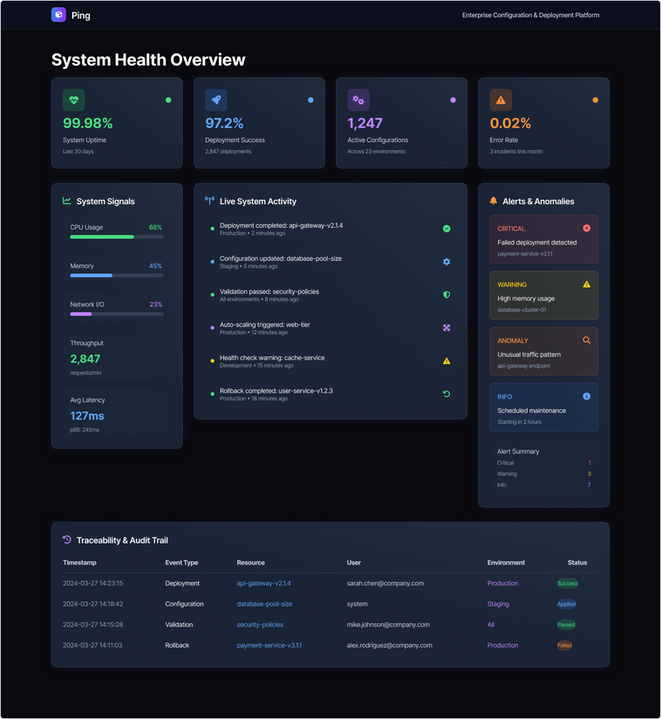
Task: Click the Passed status badge
Action: coord(566,625)
